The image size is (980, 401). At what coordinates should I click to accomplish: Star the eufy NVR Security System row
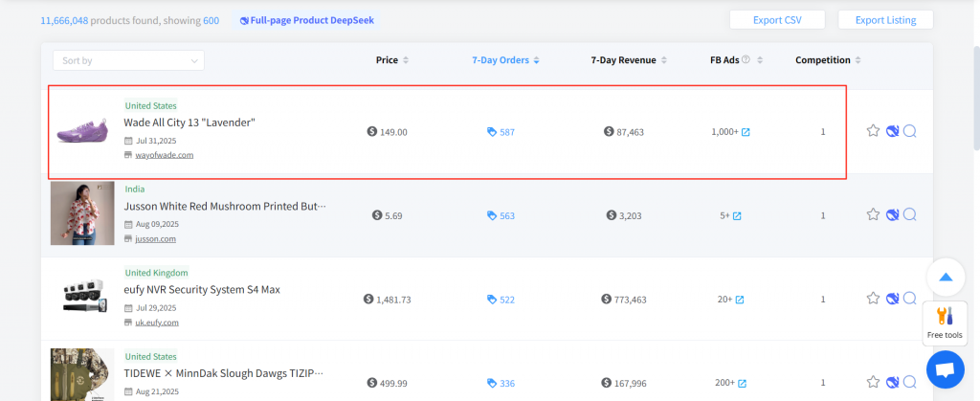coord(873,299)
